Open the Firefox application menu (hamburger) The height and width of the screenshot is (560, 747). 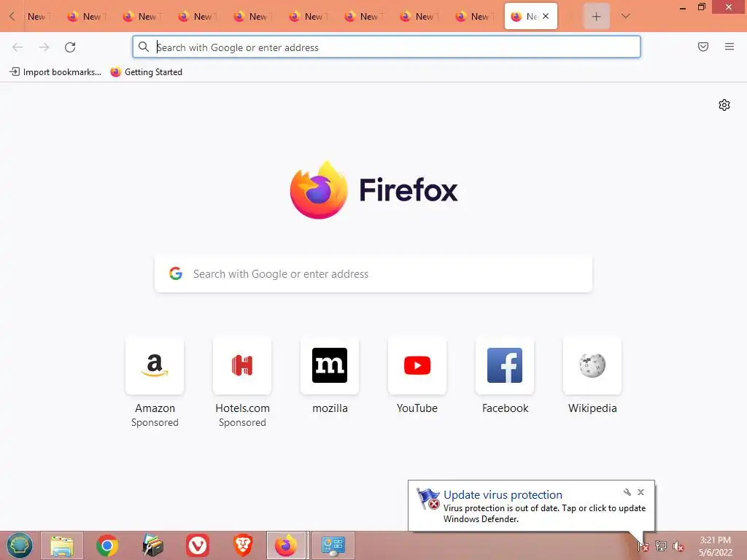coord(729,47)
